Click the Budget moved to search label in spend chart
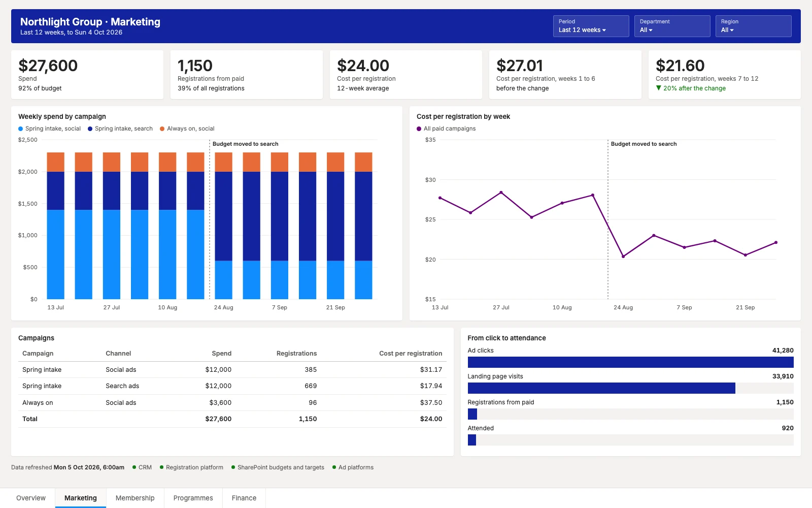Viewport: 812px width, 508px height. pyautogui.click(x=245, y=144)
